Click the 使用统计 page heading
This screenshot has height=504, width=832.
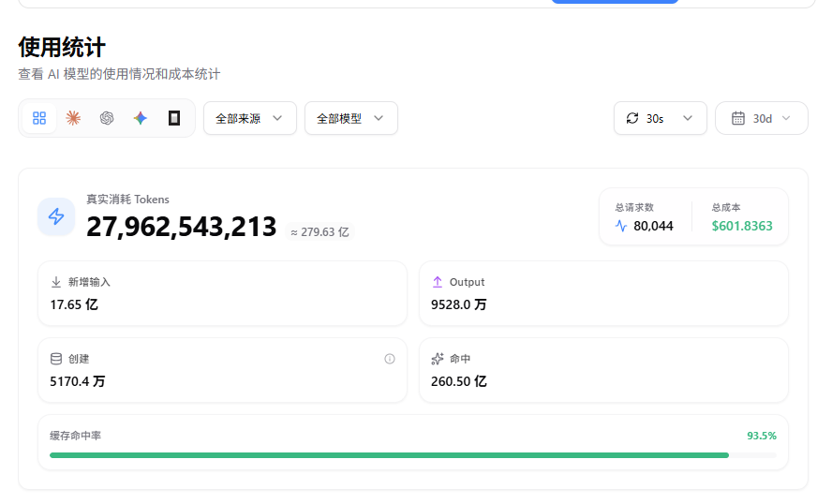coord(62,47)
